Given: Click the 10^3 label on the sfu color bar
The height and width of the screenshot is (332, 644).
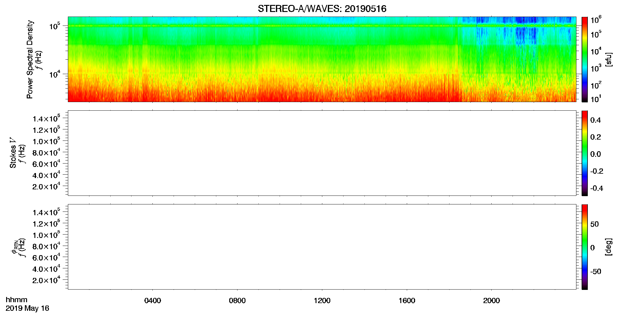Looking at the screenshot, I should [596, 68].
